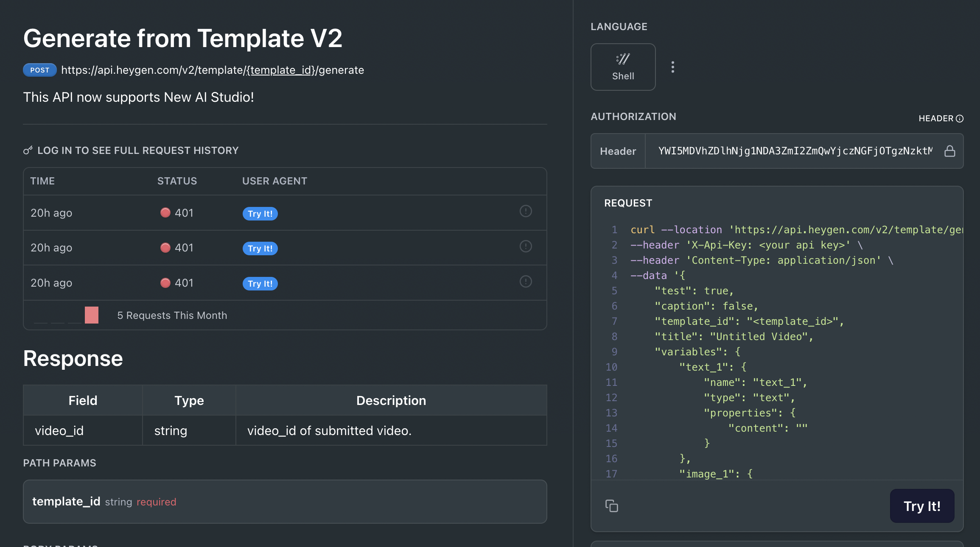This screenshot has height=547, width=980.
Task: Click the 'required' tag beside template_id
Action: pyautogui.click(x=156, y=502)
